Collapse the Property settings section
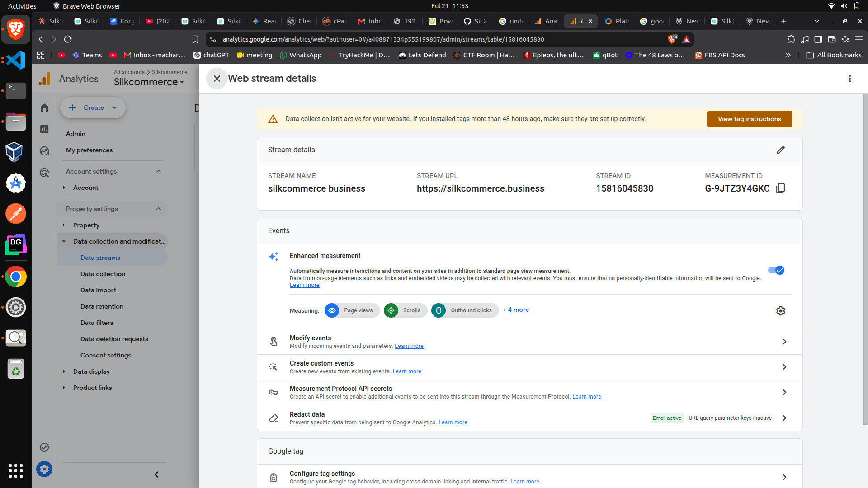Screen dimensions: 868x488 159,209
